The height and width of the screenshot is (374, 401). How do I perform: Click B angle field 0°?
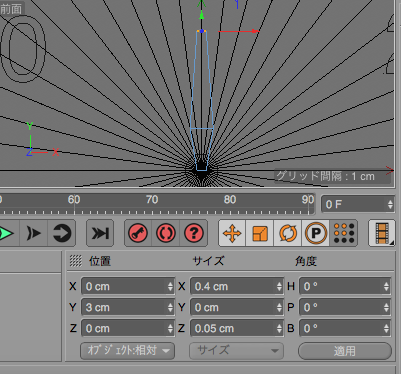coord(345,328)
